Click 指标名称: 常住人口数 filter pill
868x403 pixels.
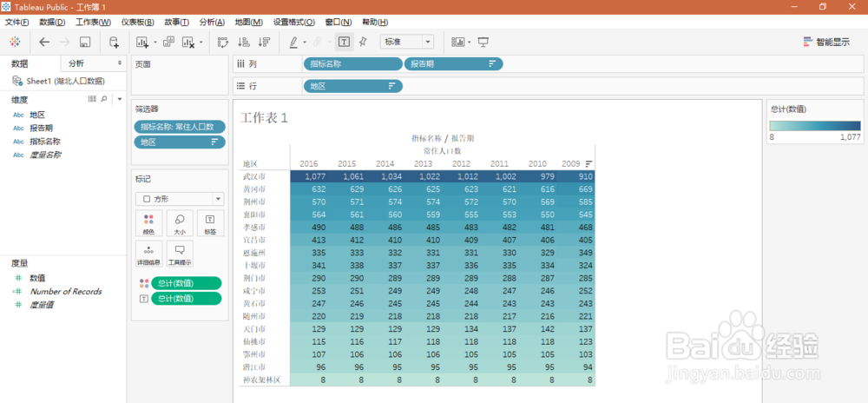pyautogui.click(x=180, y=127)
